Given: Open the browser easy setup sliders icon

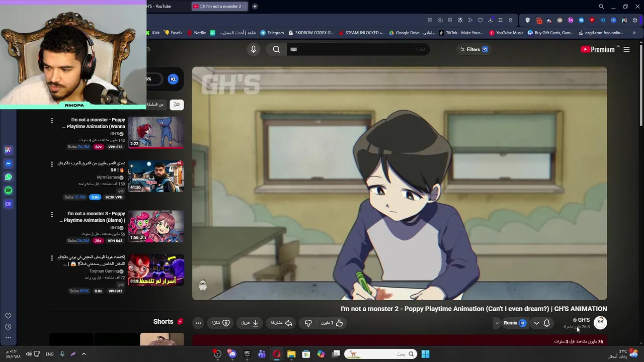Looking at the screenshot, I should [x=500, y=20].
